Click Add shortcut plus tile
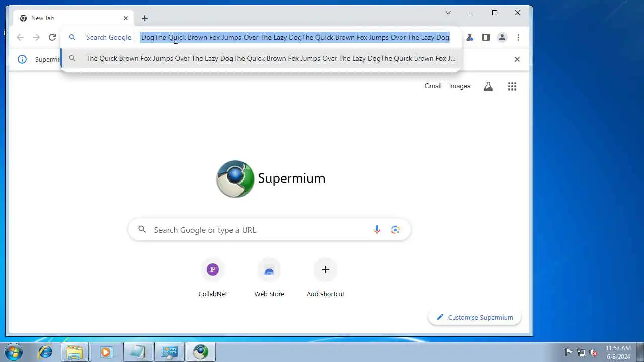Viewport: 644px width, 362px height. [326, 279]
